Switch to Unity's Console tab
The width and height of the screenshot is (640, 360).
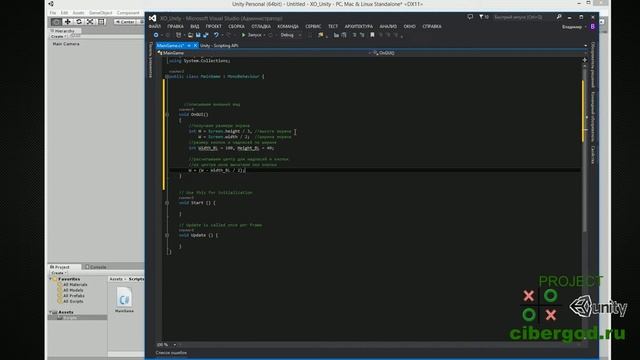[x=96, y=267]
